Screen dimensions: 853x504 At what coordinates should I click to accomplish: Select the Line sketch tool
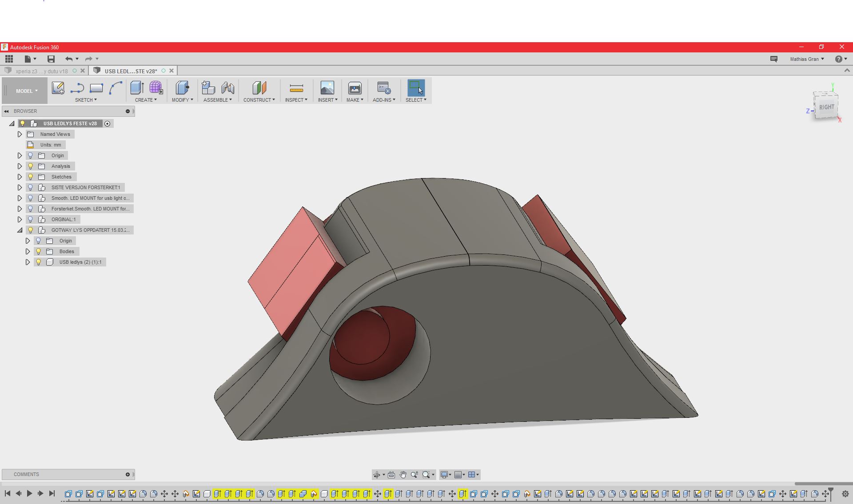(77, 88)
